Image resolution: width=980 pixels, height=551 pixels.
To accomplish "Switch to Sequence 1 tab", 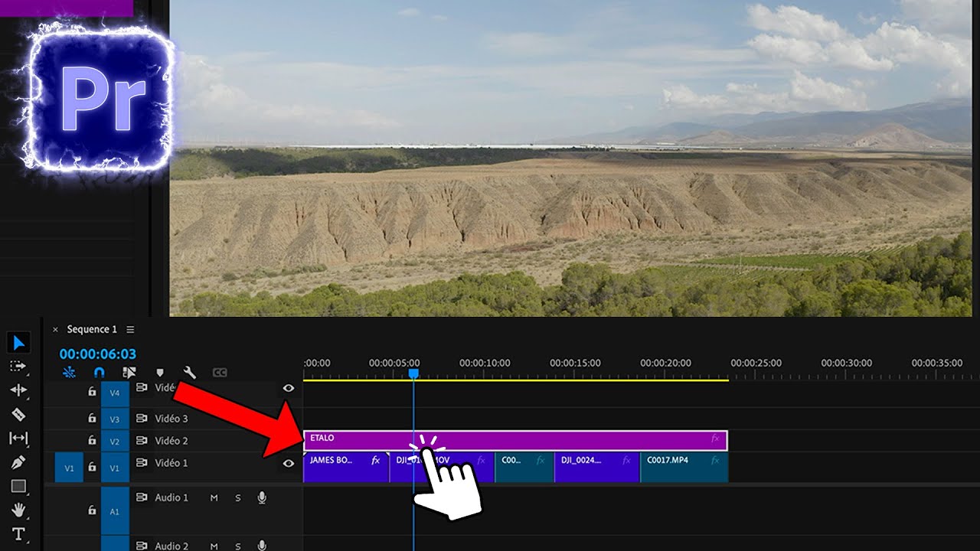I will coord(92,329).
